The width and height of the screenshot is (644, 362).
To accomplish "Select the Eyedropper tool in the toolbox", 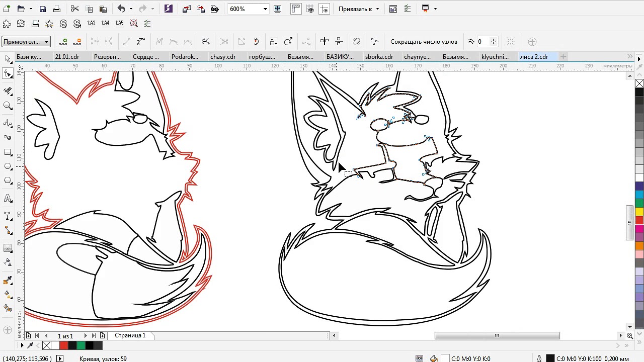I will (x=8, y=280).
